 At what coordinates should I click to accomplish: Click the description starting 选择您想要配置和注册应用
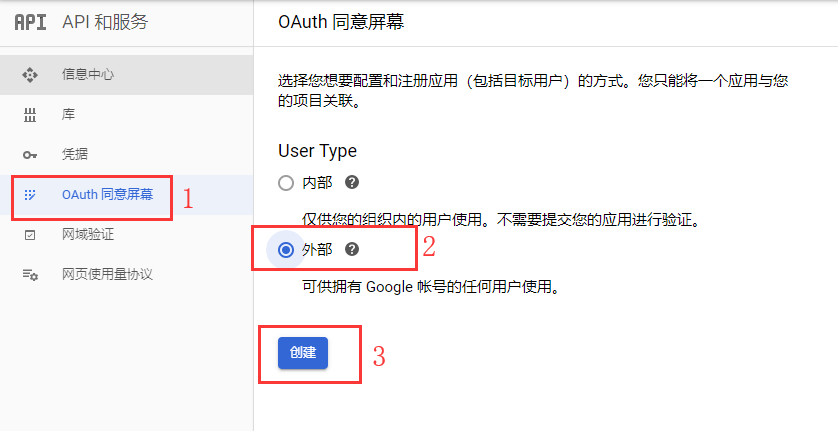tap(533, 91)
